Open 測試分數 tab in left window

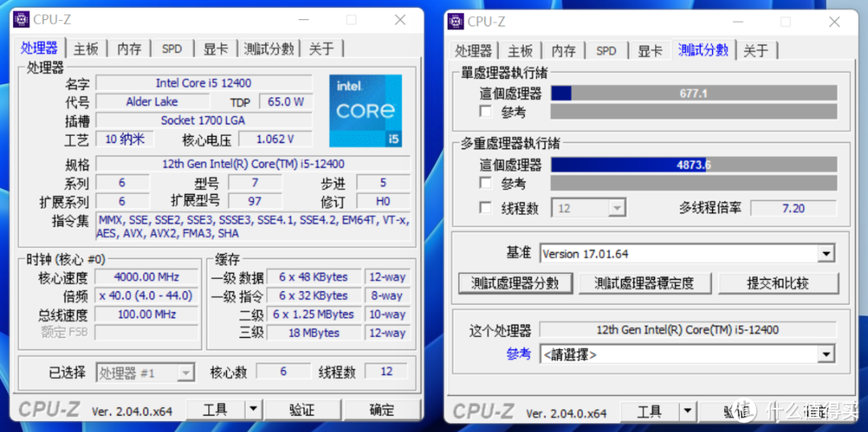pos(268,49)
